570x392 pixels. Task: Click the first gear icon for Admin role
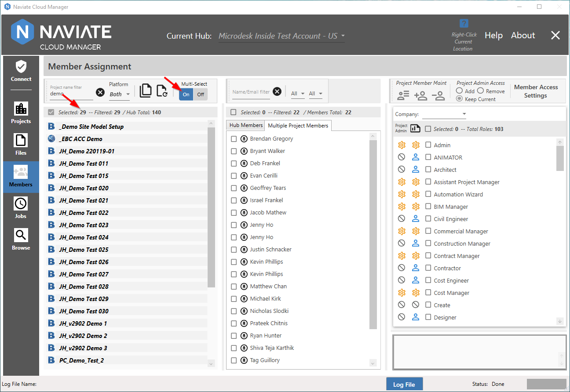point(402,145)
